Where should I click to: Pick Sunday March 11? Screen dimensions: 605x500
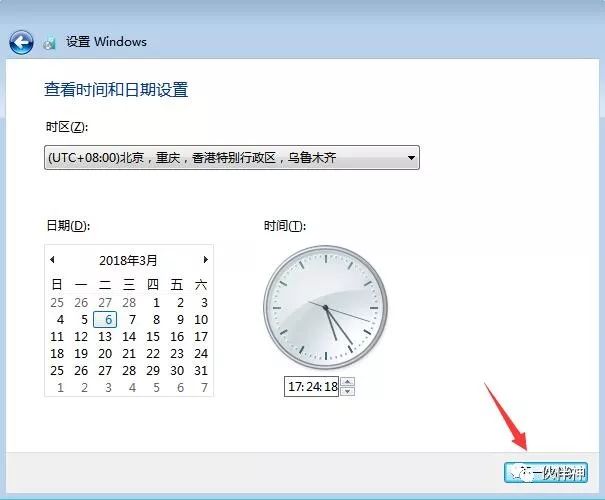click(x=57, y=336)
